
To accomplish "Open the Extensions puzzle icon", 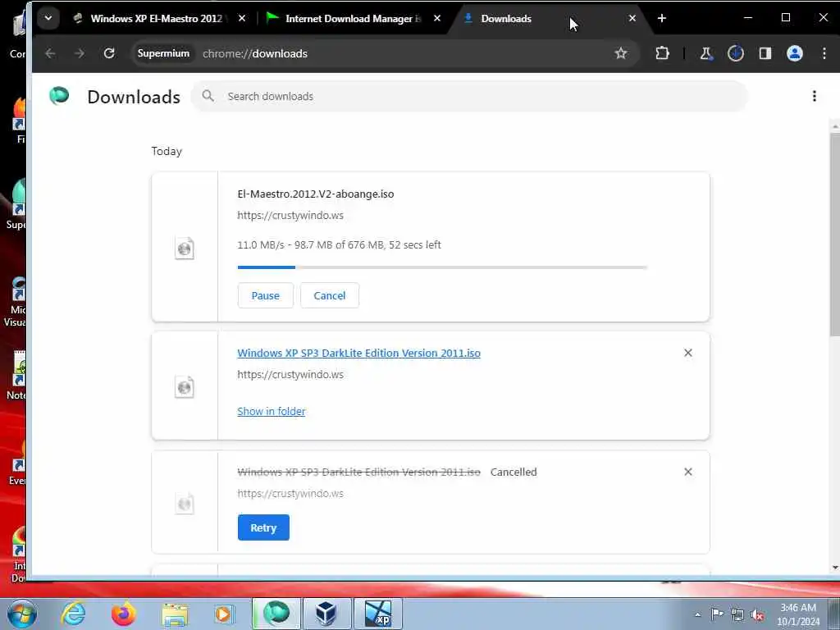I will [x=662, y=53].
